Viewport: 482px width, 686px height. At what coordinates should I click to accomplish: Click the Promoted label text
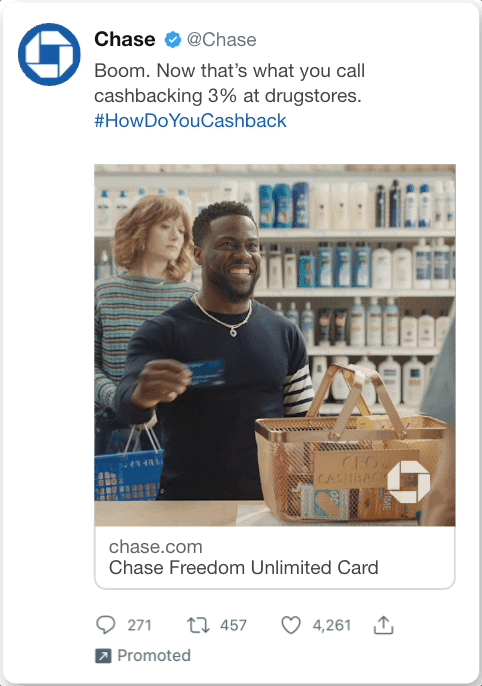[154, 655]
